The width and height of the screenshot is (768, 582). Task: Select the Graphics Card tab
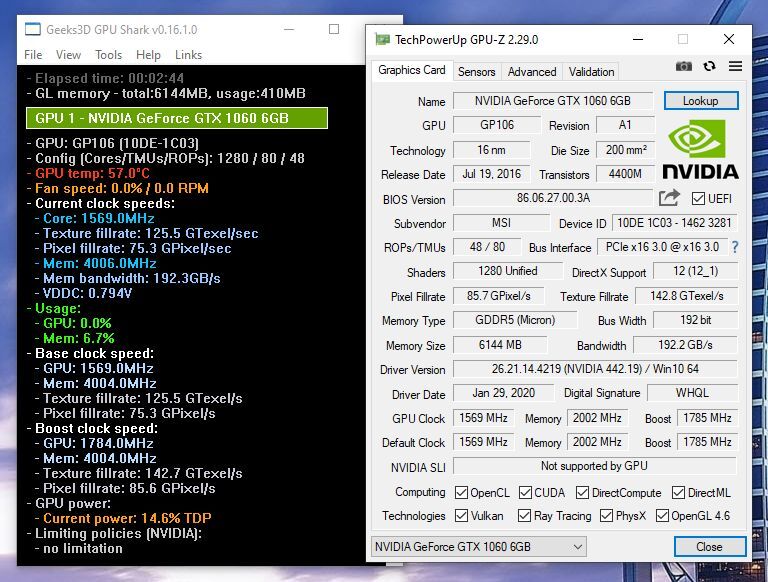(412, 70)
